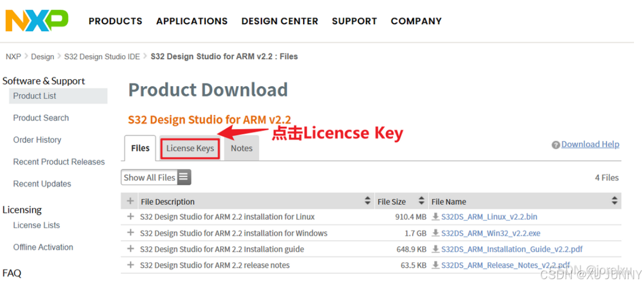Click 'S32 Design Studio for ARM 2.2 installation for Windows' text
Screen dimensions: 644x285
233,233
